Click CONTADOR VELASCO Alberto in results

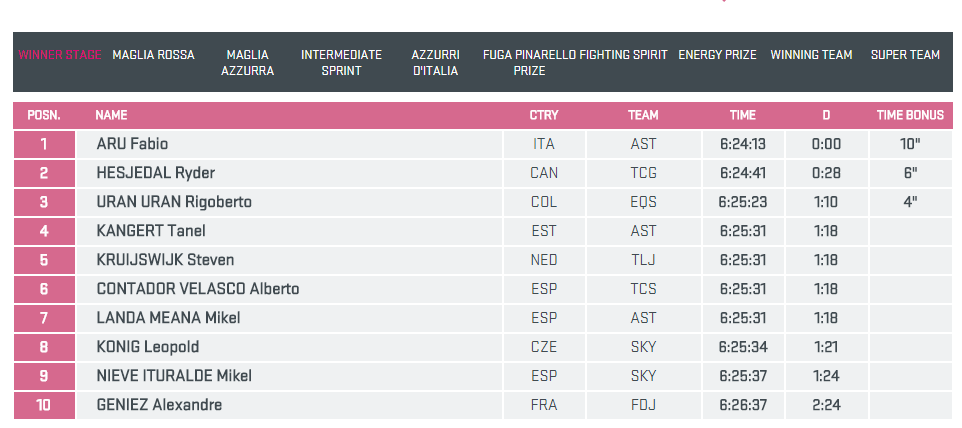tap(197, 289)
